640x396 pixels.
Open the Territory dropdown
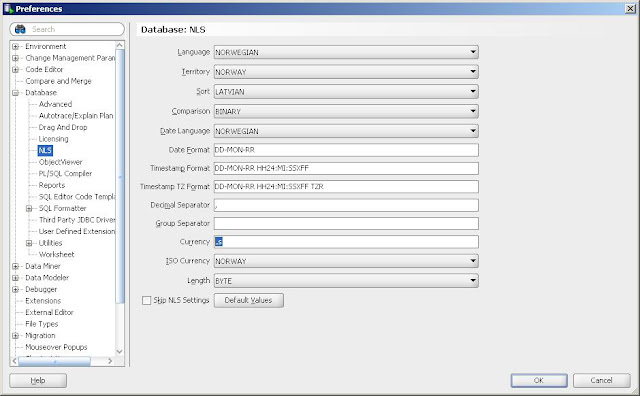(346, 72)
